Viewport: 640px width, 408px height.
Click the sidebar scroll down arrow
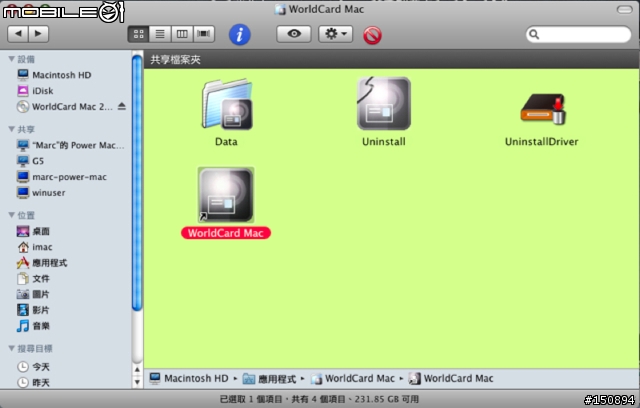click(138, 382)
